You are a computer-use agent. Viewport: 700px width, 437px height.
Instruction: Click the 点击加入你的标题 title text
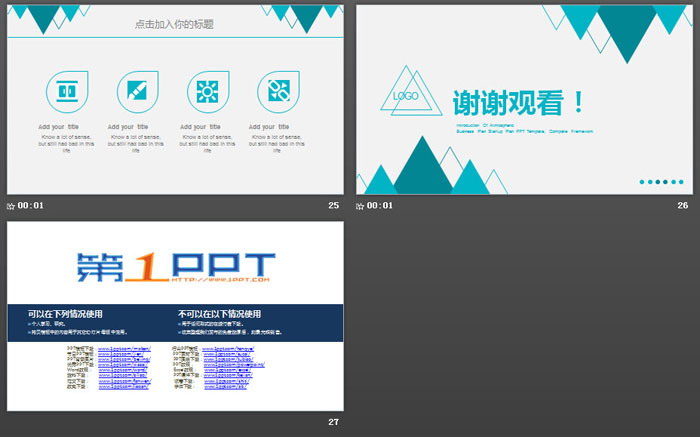click(174, 24)
